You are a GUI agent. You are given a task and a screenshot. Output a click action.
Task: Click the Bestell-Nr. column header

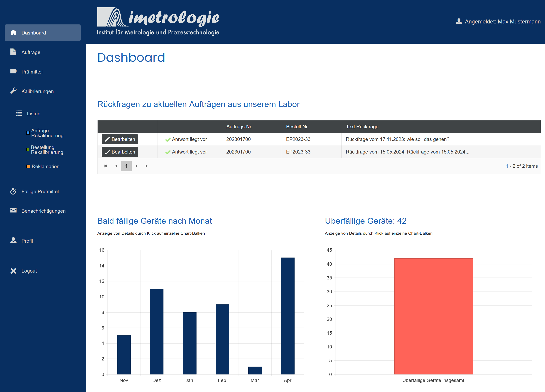pyautogui.click(x=311, y=127)
